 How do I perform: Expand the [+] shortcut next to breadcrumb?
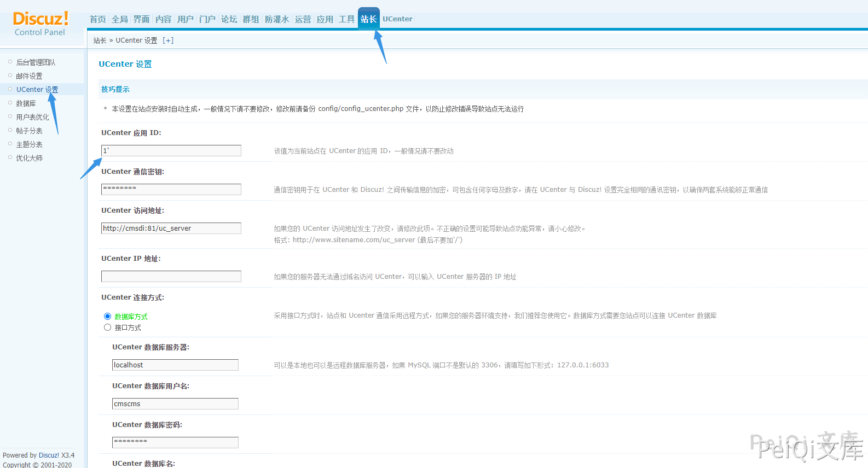168,40
